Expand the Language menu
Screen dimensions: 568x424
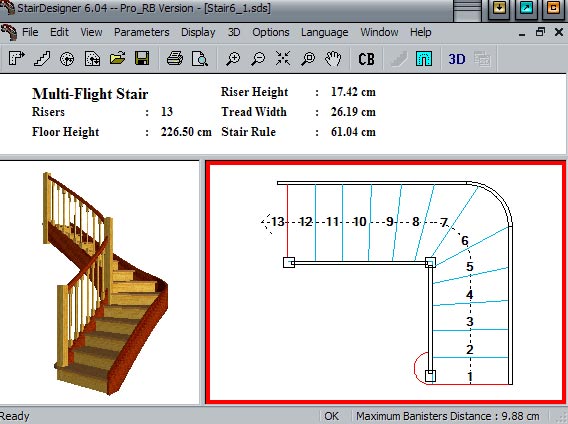(325, 32)
